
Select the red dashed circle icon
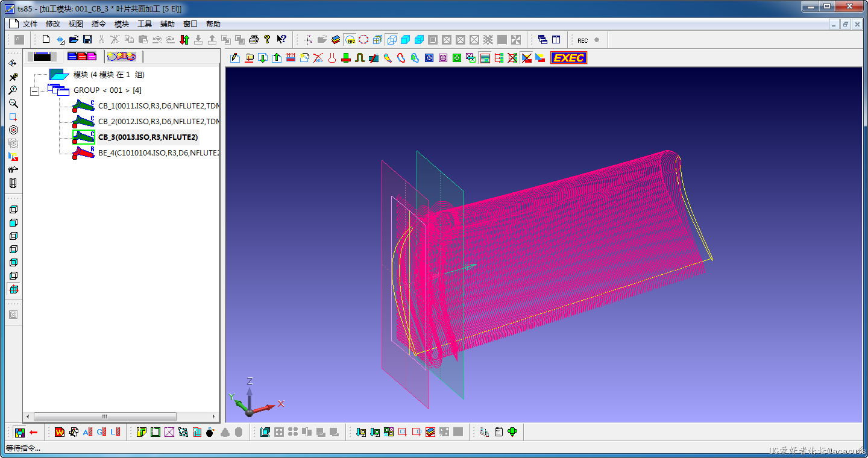pyautogui.click(x=363, y=40)
